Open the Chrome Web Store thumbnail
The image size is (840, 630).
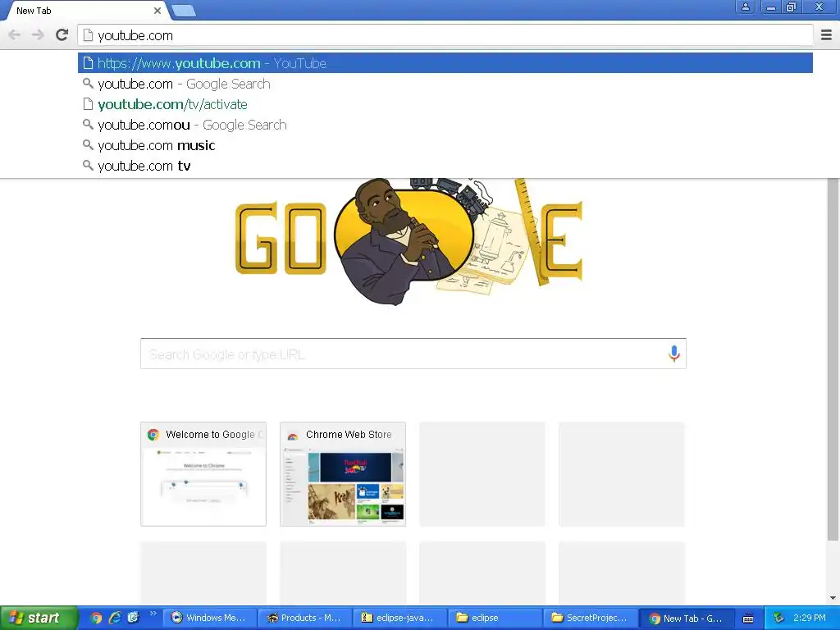pyautogui.click(x=343, y=474)
